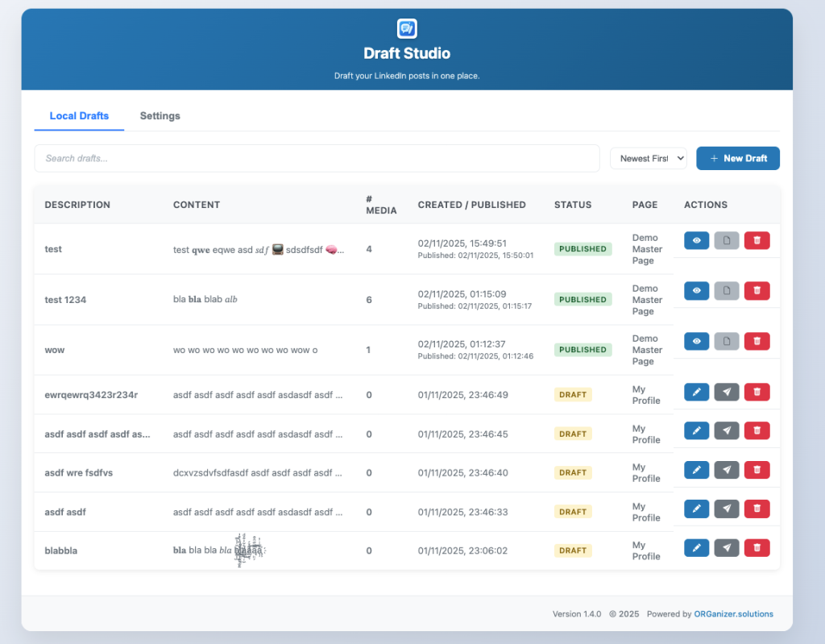Delete the 'test' draft with trash icon
The width and height of the screenshot is (825, 644).
pyautogui.click(x=757, y=240)
